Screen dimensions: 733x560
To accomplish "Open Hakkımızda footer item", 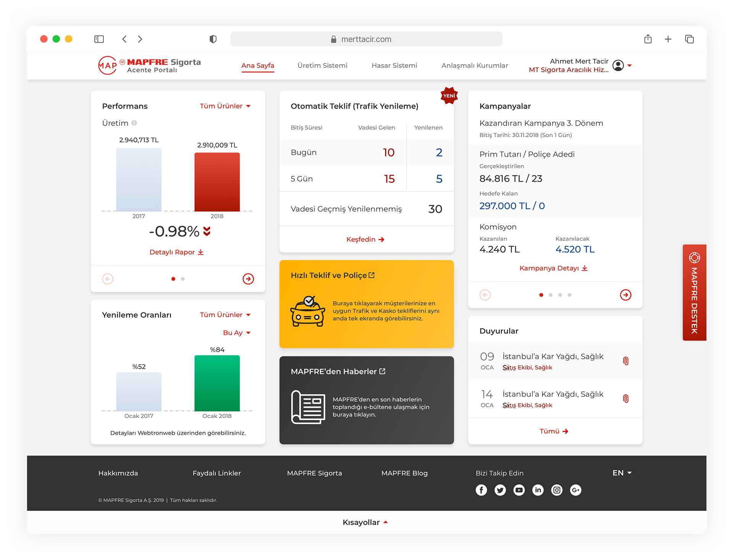I will (118, 473).
